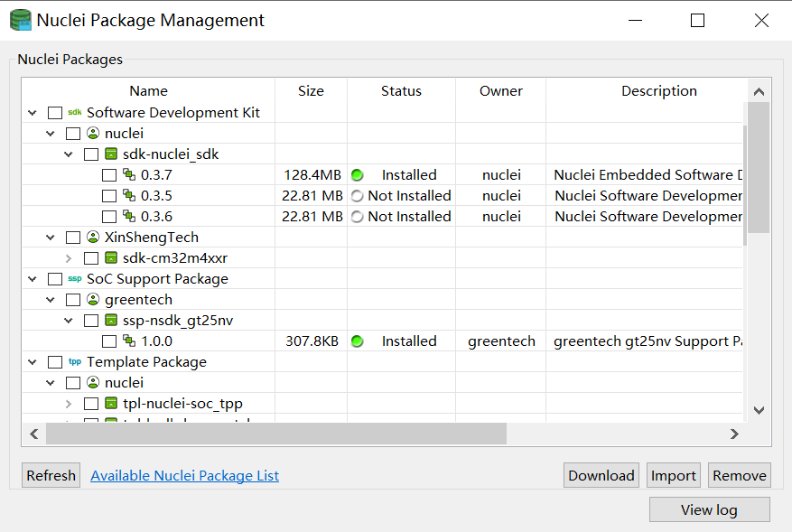Select the tpl-nuclei-soc_tpp package icon

111,403
